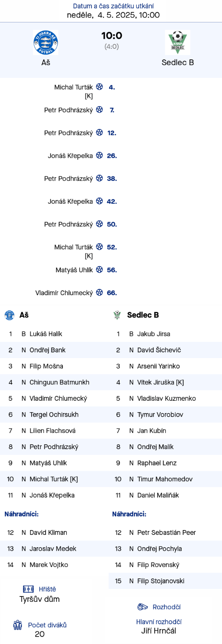This screenshot has width=222, height=644.
Task: Click the whistle icon next to Rozhodčí
Action: (x=142, y=607)
